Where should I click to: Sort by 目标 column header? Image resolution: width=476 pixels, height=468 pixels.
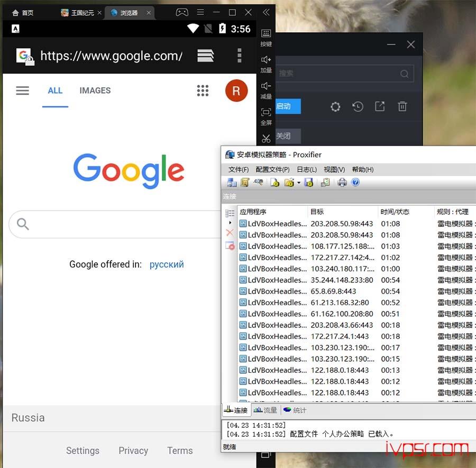[343, 212]
